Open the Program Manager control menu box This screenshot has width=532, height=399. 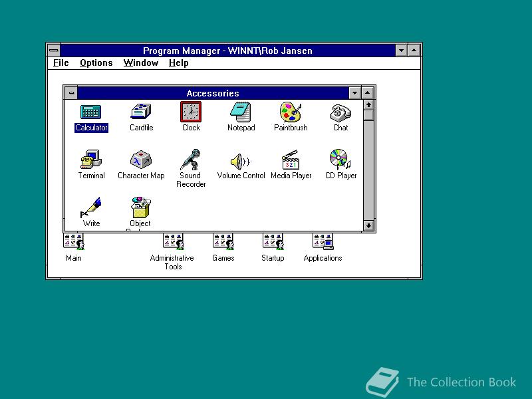tap(54, 51)
